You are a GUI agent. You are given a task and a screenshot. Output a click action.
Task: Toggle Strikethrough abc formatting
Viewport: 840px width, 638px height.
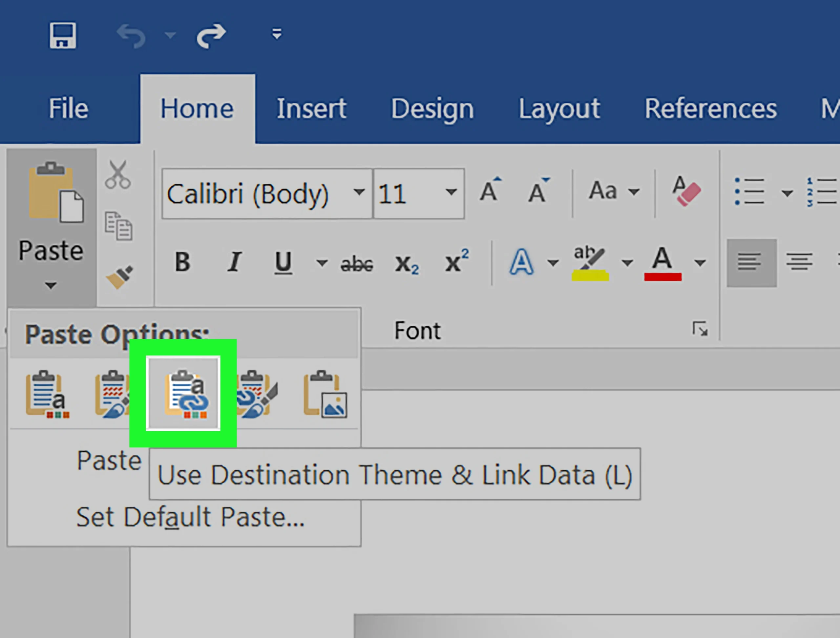tap(357, 264)
